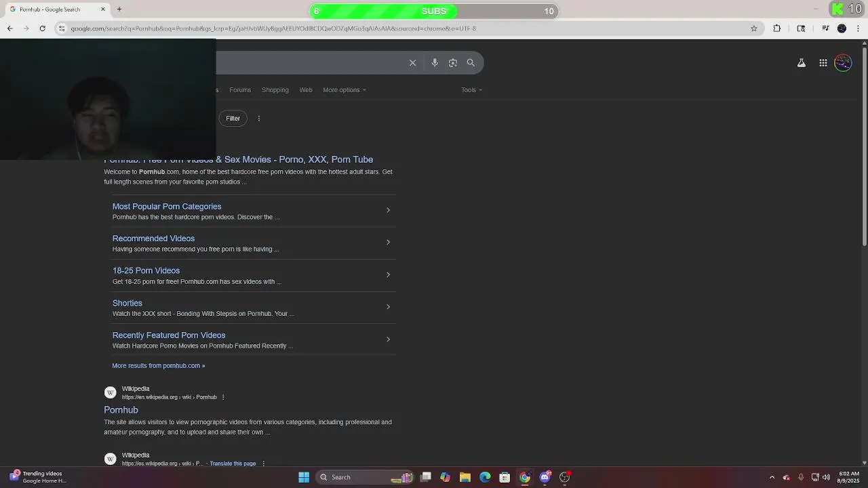Click the browser forward arrow

click(x=26, y=28)
